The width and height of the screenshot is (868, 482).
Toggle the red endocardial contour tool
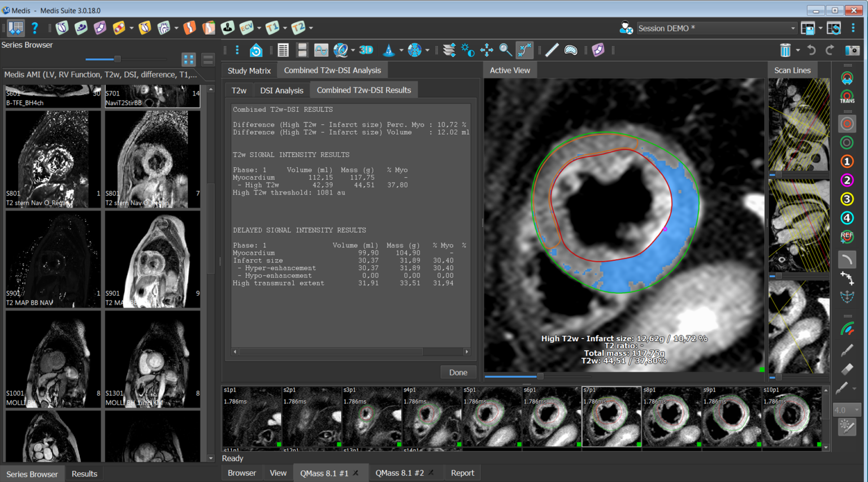(x=847, y=124)
